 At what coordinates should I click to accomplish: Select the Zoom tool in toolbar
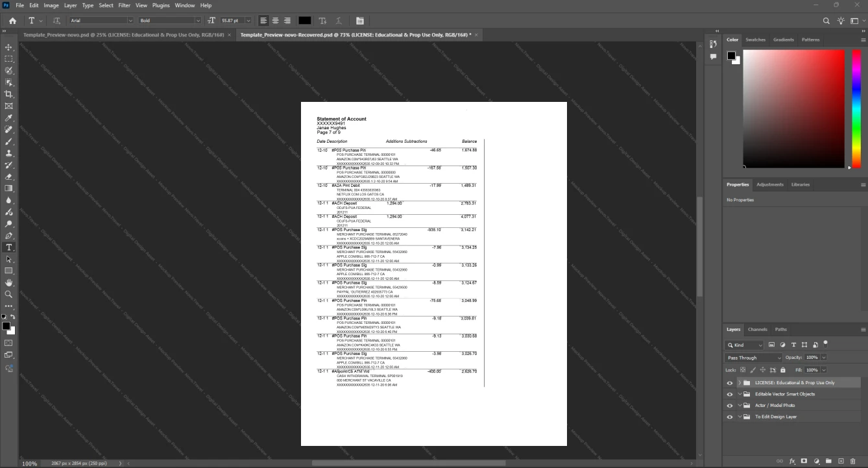pyautogui.click(x=8, y=295)
